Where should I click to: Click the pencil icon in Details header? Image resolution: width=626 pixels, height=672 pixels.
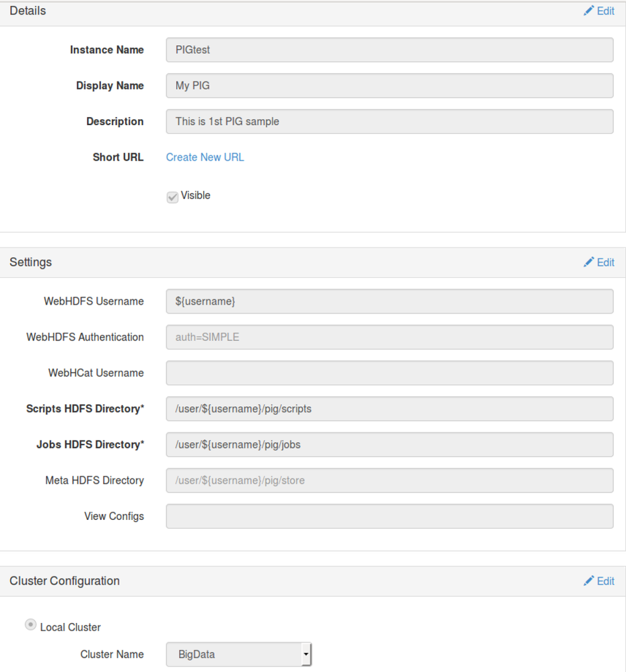pyautogui.click(x=589, y=11)
